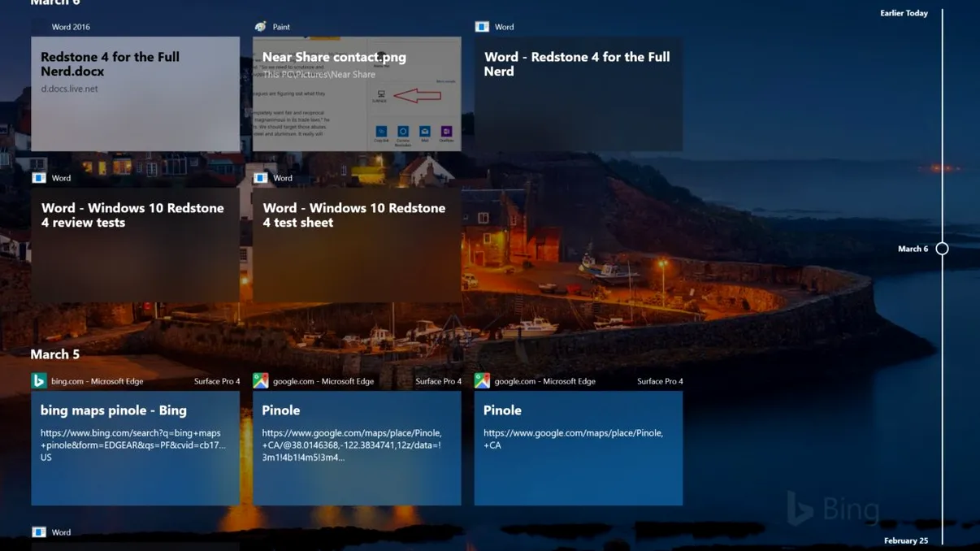The width and height of the screenshot is (980, 551).
Task: Click the Word icon on the Full Nerd card
Action: (482, 26)
